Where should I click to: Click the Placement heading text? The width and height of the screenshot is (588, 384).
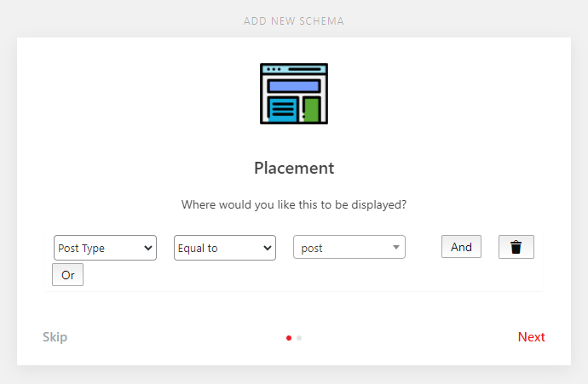tap(294, 168)
